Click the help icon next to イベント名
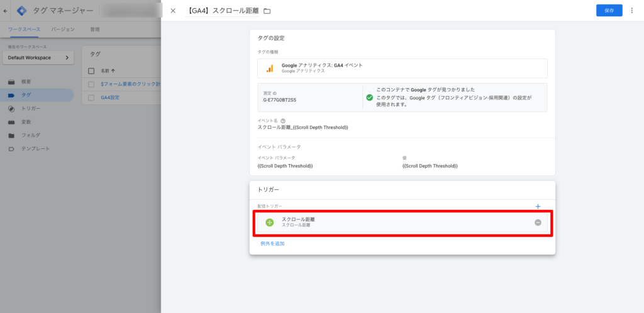644x313 pixels. point(283,121)
